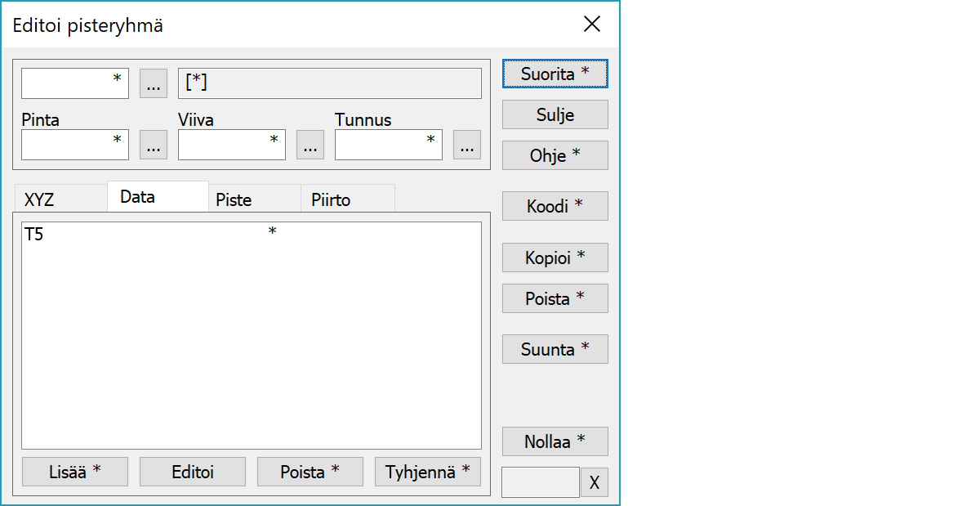Click the ellipsis button beside Viiva field
This screenshot has height=506, width=980.
(310, 145)
